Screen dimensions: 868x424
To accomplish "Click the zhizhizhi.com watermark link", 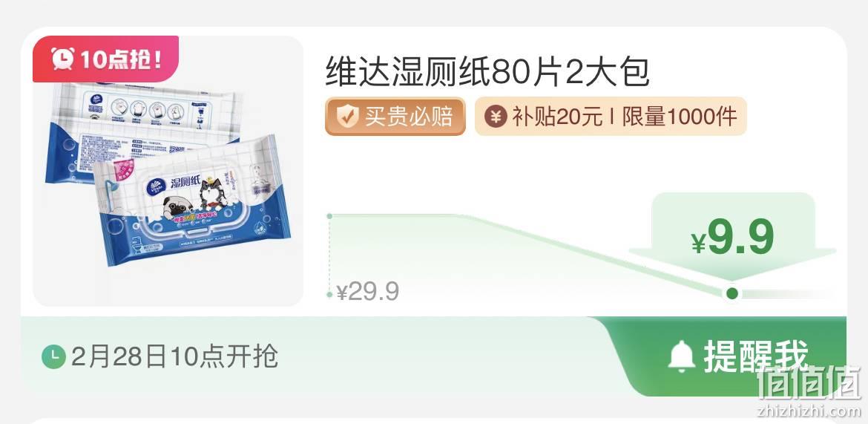I will click(809, 411).
